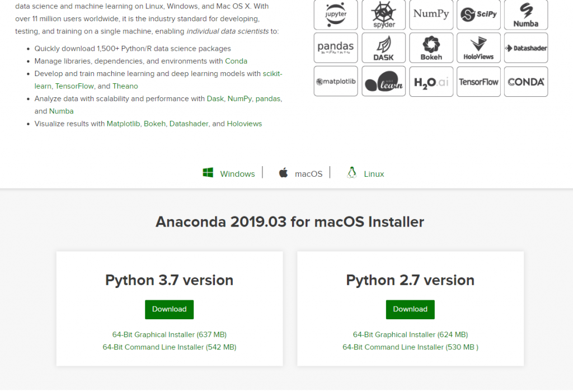Open the Datashader logo tile
Image resolution: width=573 pixels, height=392 pixels.
tap(526, 48)
